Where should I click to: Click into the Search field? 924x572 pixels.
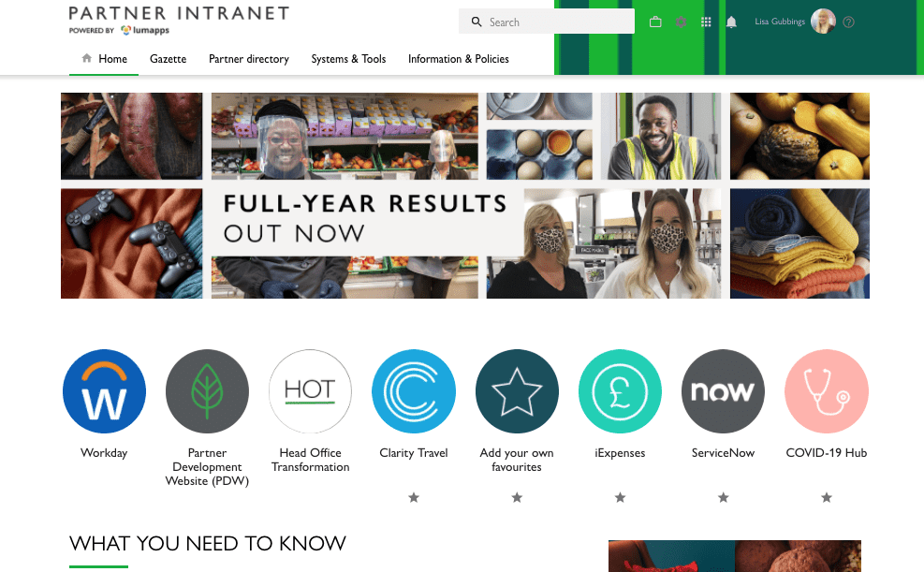pos(547,22)
